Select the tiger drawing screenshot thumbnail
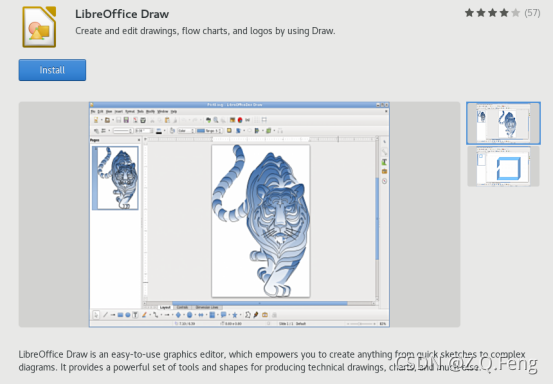Viewport: 553px width, 384px height. tap(503, 123)
